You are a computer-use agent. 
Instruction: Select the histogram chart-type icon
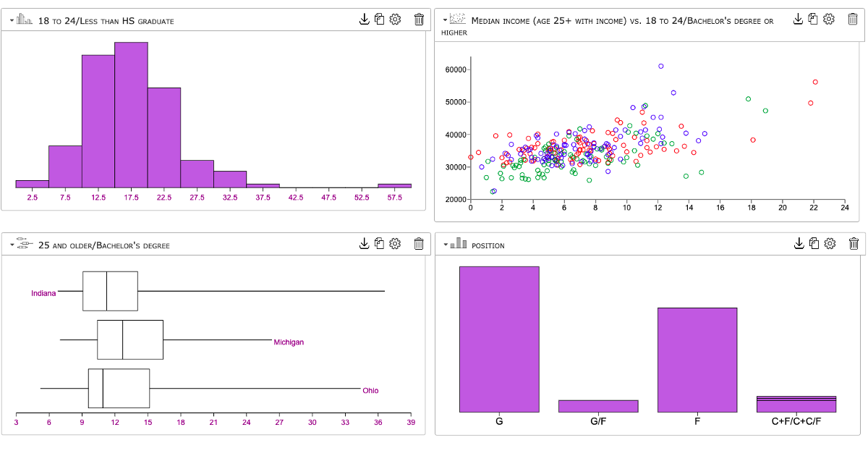click(22, 19)
